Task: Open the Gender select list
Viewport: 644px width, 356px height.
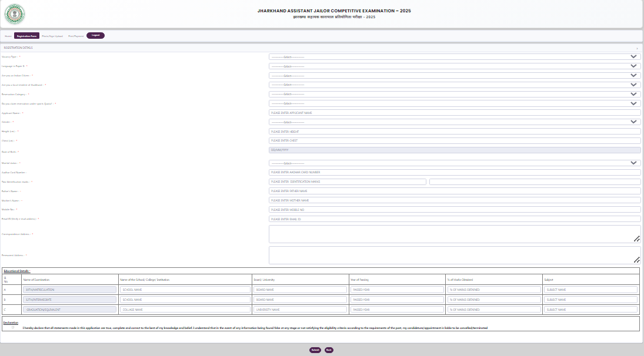Action: pos(454,122)
